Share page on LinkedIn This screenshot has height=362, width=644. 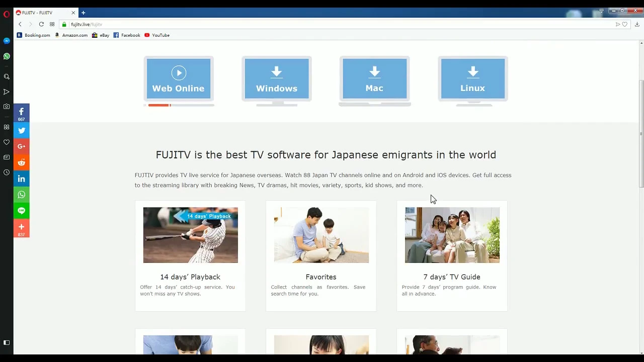(x=21, y=178)
